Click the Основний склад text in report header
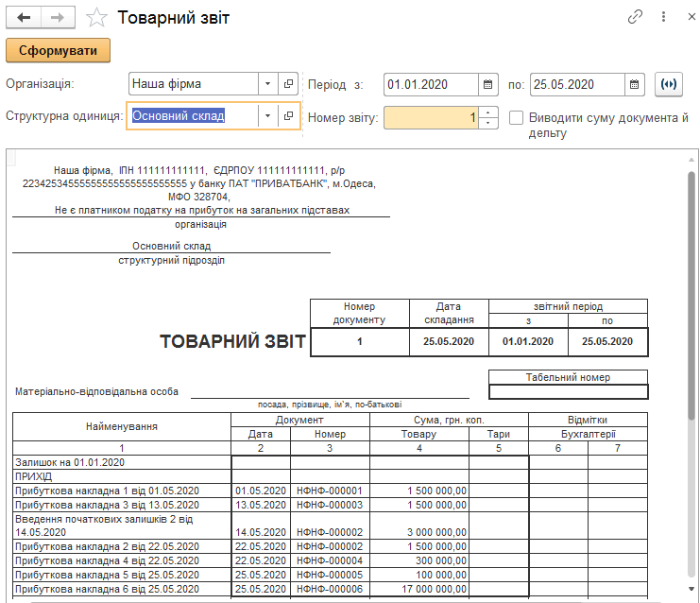The image size is (700, 603). click(171, 246)
